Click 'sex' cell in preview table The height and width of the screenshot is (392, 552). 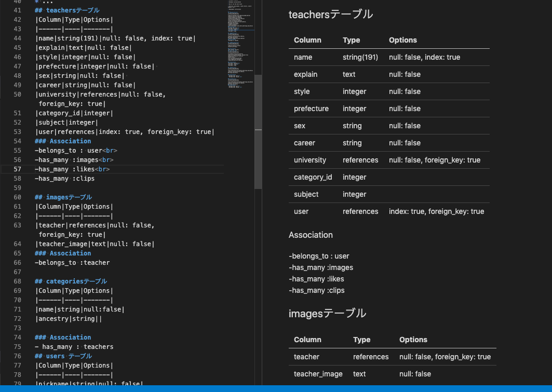pos(300,126)
